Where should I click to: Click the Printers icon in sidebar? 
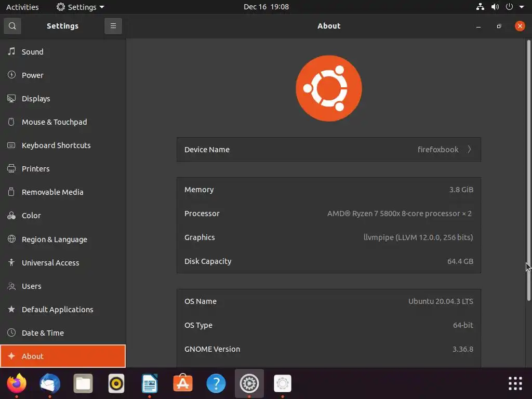coord(11,168)
